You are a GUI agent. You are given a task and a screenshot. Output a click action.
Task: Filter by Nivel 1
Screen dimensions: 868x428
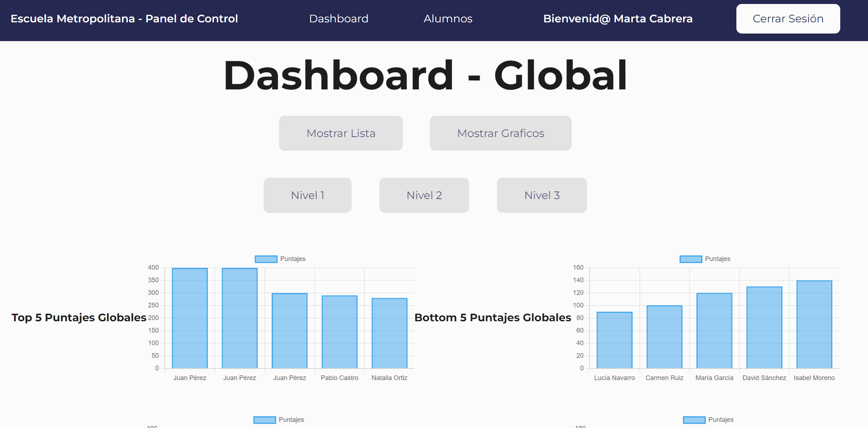click(x=308, y=195)
